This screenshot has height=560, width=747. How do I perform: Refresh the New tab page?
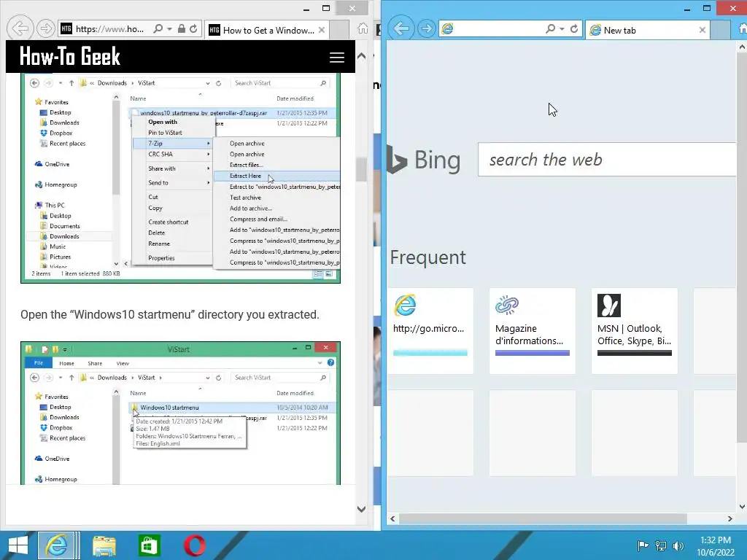[x=574, y=29]
